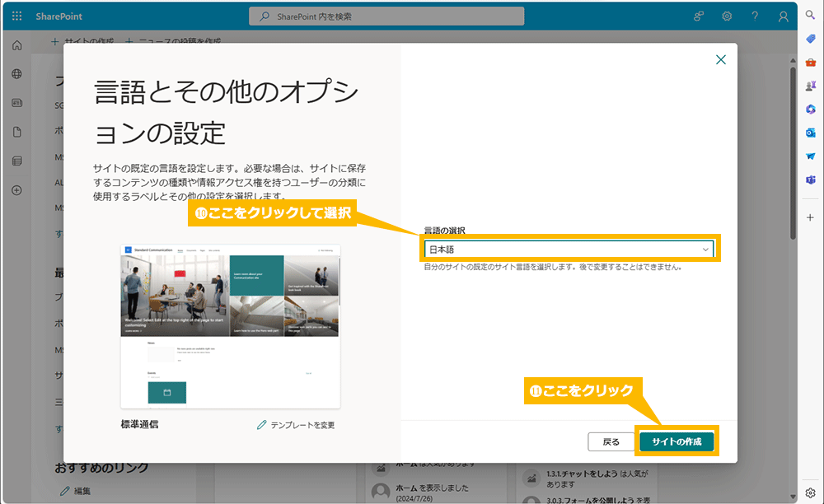Click テンプレートを変更 link
This screenshot has height=504, width=824.
click(x=296, y=425)
